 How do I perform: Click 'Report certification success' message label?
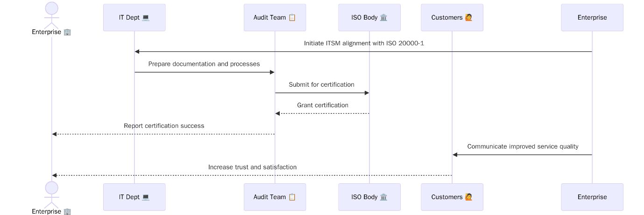pos(164,126)
